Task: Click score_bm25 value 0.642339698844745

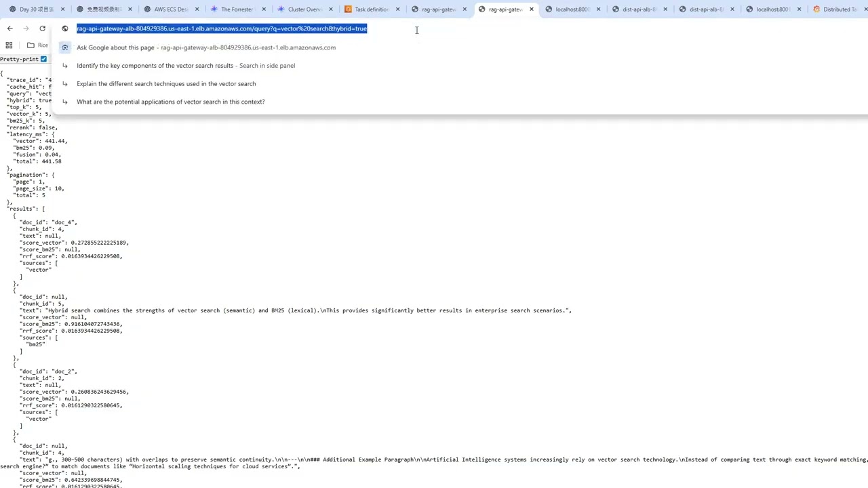Action: click(x=94, y=480)
